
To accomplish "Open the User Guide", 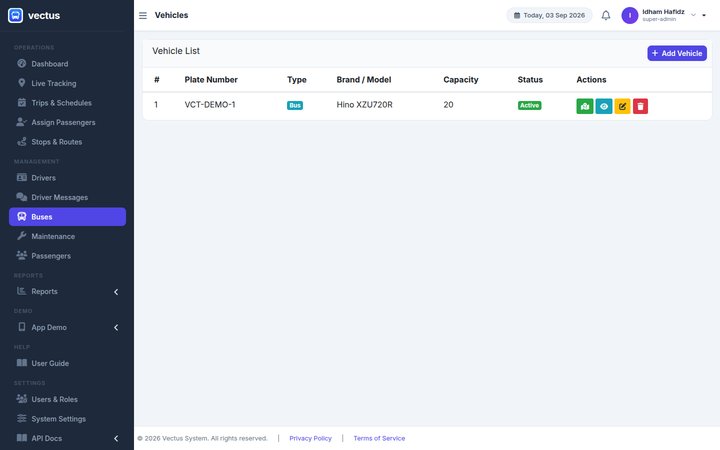I will pyautogui.click(x=68, y=363).
